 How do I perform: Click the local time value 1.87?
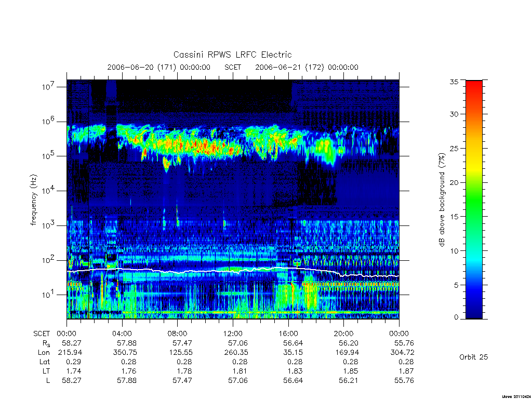coord(406,371)
